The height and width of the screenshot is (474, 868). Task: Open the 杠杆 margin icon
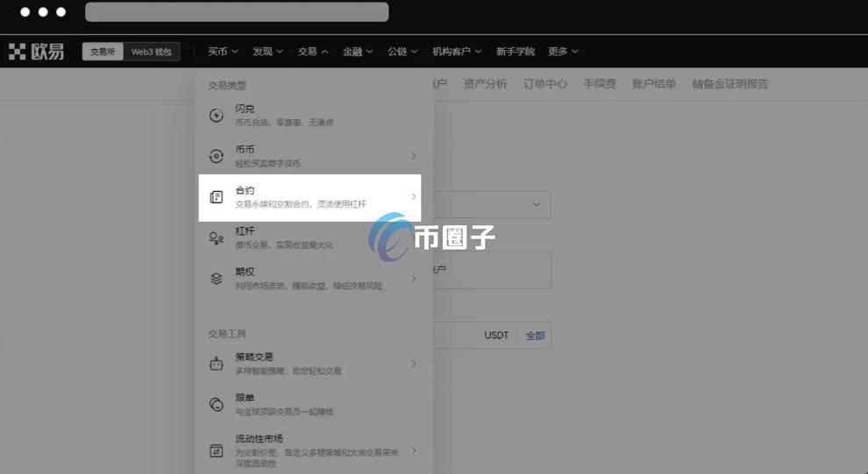[x=217, y=237]
